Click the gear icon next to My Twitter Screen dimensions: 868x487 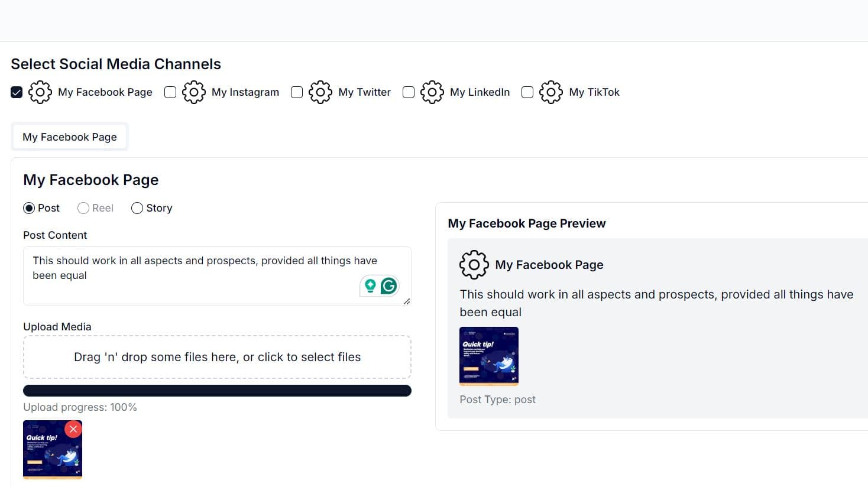[x=320, y=92]
